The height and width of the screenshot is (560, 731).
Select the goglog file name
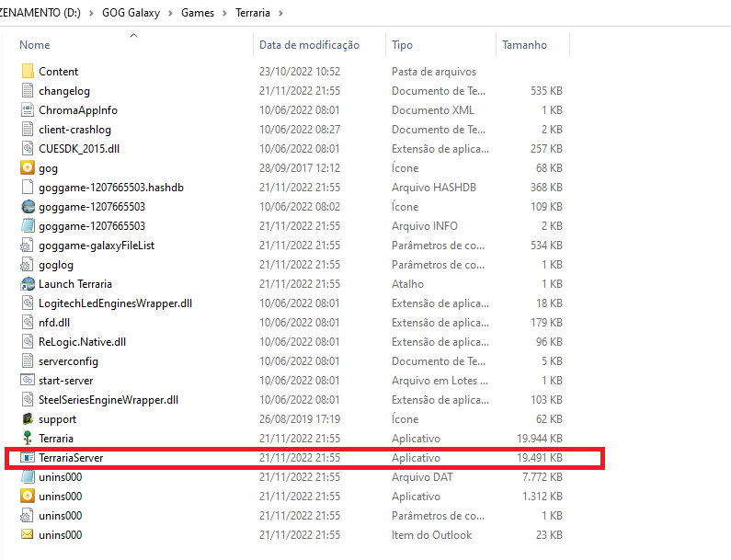[56, 265]
